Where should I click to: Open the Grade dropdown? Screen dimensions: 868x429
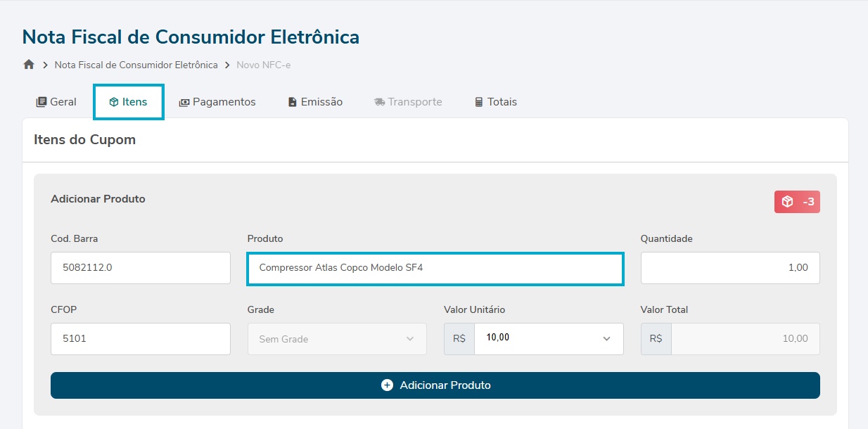click(337, 339)
